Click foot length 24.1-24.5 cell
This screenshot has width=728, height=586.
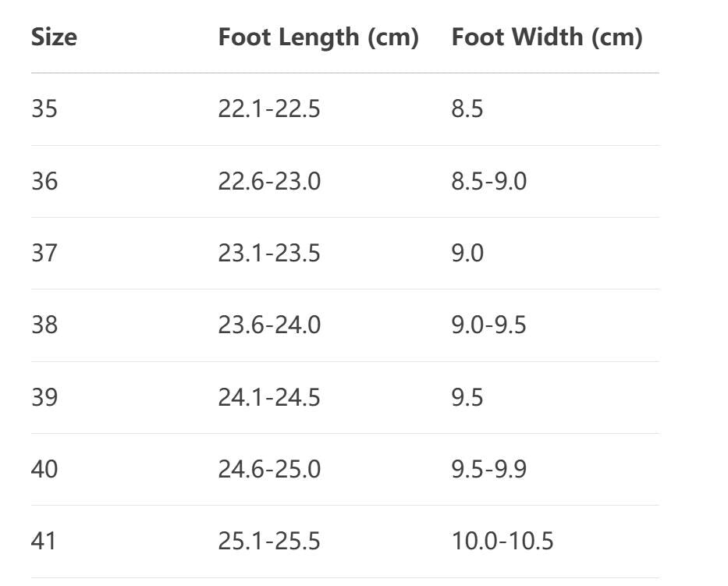pos(269,397)
